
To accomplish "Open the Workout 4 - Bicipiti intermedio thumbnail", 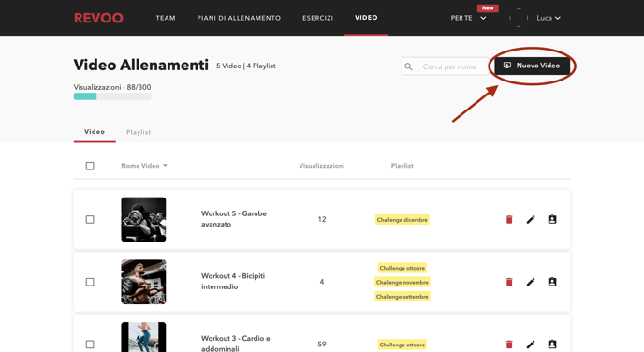I will click(143, 282).
